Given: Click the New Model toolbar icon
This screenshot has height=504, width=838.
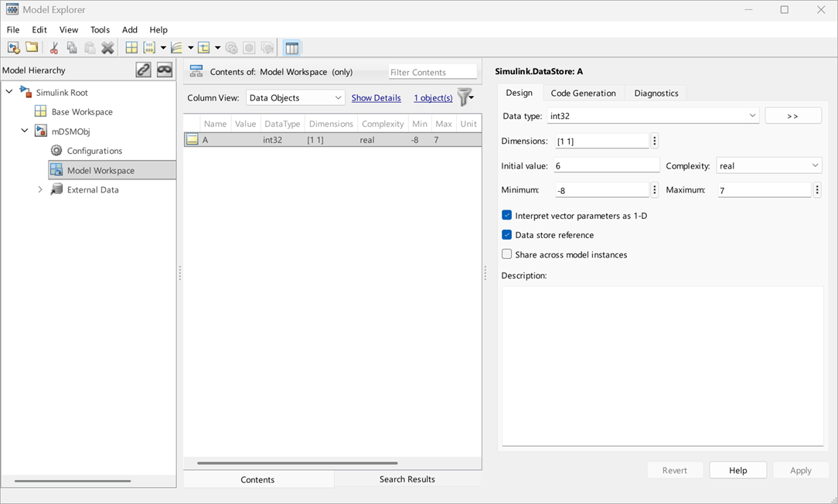Looking at the screenshot, I should (x=13, y=48).
